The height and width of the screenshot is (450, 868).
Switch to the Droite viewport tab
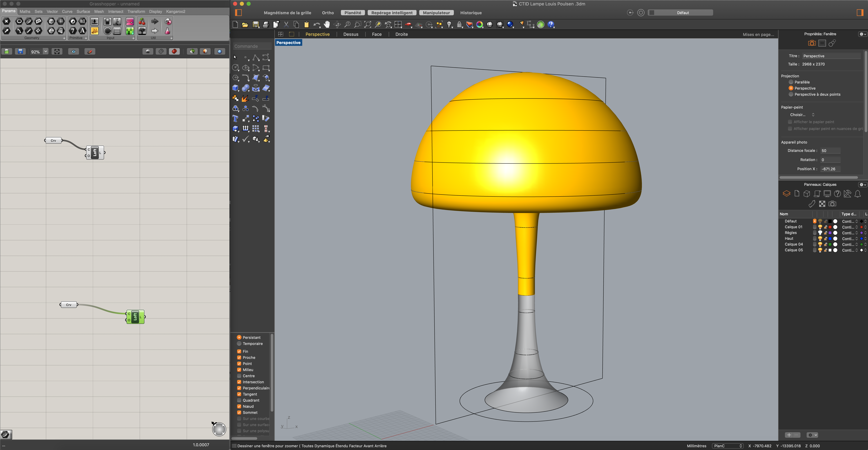pyautogui.click(x=401, y=34)
